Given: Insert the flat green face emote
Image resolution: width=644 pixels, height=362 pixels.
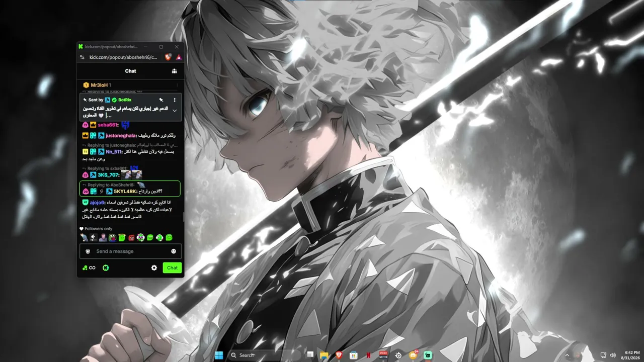Looking at the screenshot, I should tap(150, 237).
